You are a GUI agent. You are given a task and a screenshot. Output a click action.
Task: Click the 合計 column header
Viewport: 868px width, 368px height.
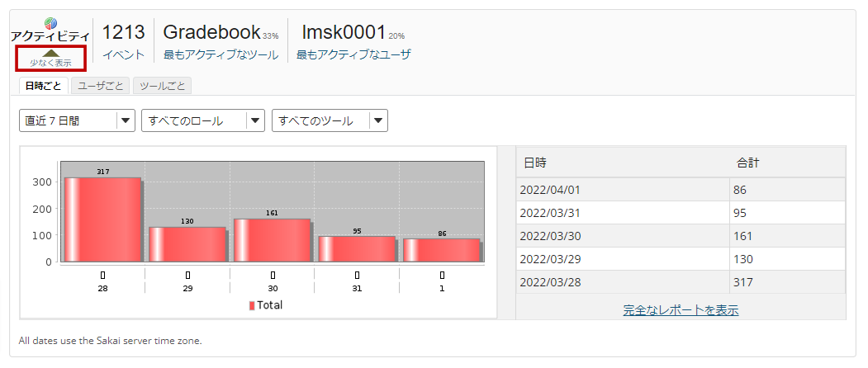pos(747,163)
